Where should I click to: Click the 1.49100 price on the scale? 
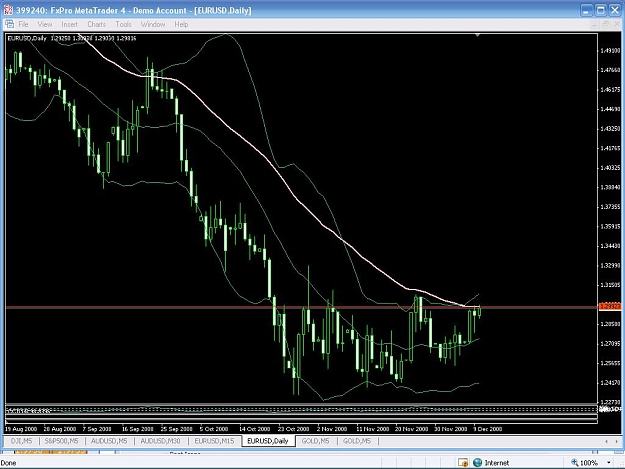(610, 50)
